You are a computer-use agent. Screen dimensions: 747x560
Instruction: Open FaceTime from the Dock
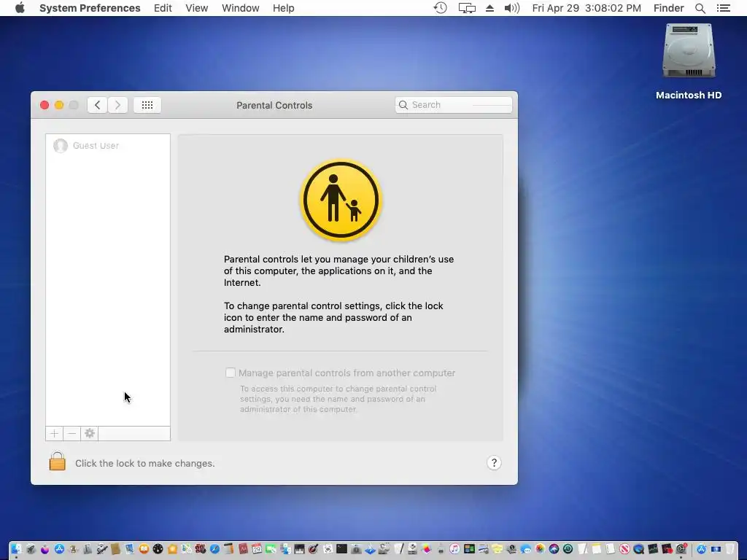coord(271,549)
